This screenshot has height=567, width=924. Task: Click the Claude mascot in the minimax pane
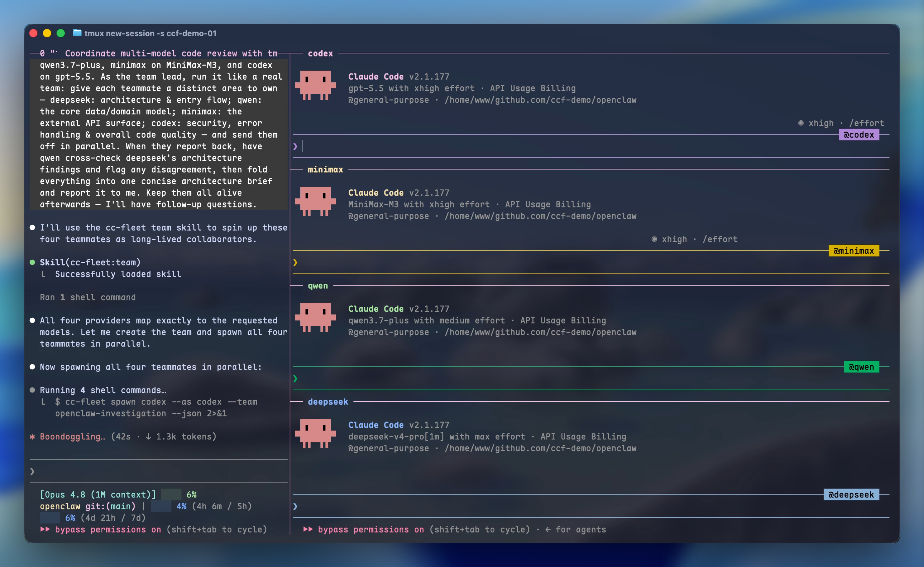pos(315,202)
